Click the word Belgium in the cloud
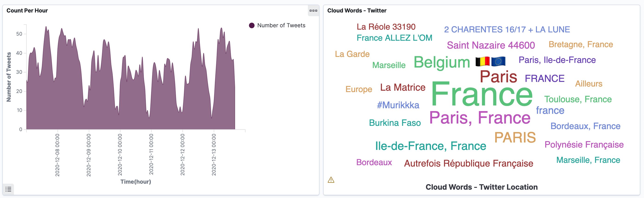This screenshot has width=644, height=198. [442, 62]
